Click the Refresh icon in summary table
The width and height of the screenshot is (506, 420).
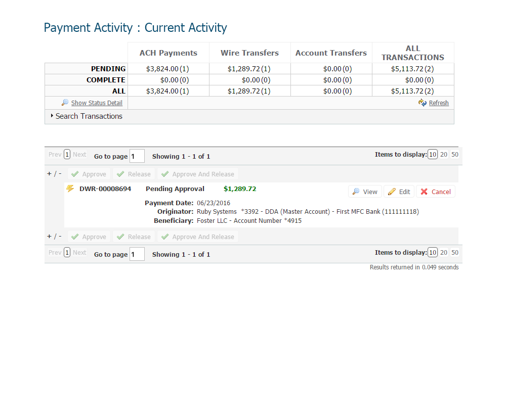[423, 103]
